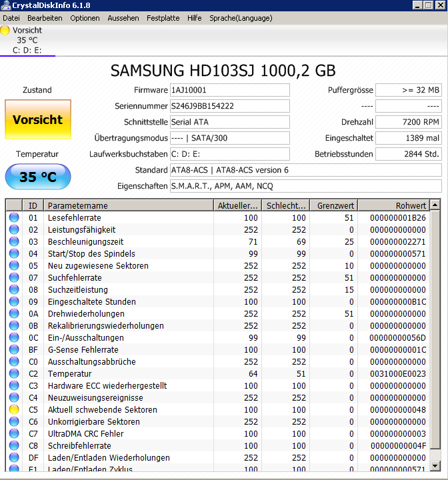Open the Optionen menu
448x480 pixels.
85,18
